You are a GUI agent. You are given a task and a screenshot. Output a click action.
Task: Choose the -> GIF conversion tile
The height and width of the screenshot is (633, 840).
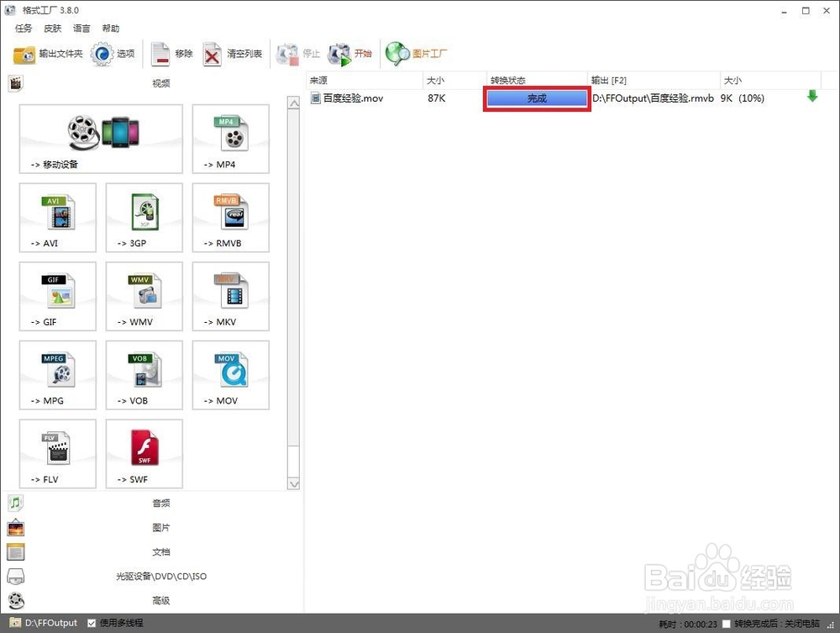point(58,297)
